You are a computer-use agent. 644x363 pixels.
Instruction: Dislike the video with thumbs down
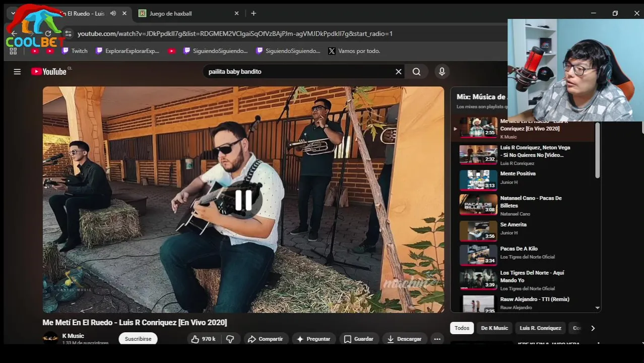[x=230, y=339]
